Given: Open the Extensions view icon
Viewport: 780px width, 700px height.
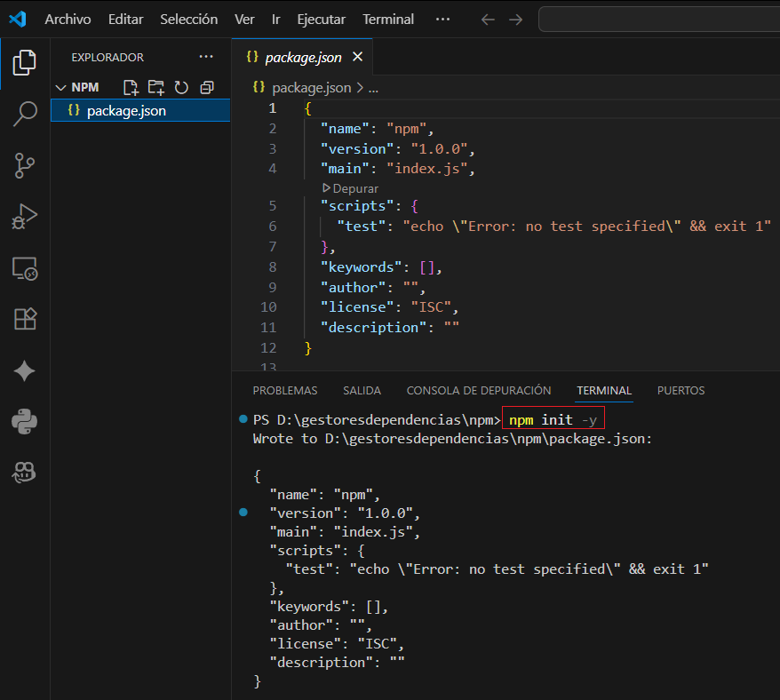Looking at the screenshot, I should point(25,320).
